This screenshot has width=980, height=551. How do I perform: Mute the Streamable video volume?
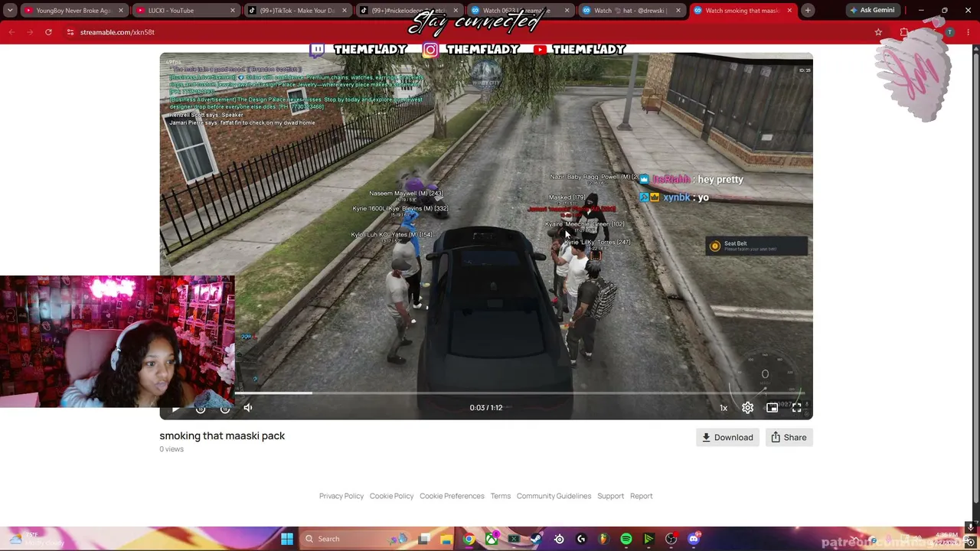248,408
